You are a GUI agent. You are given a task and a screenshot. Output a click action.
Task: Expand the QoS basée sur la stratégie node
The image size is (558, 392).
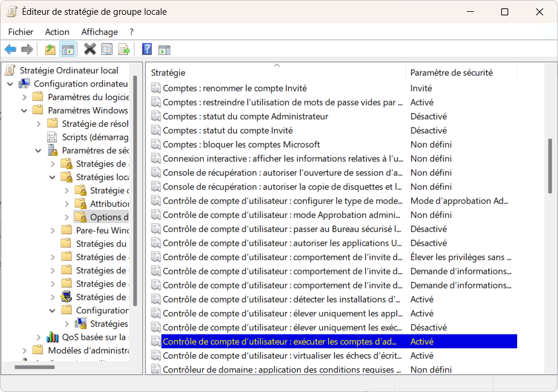click(x=39, y=337)
